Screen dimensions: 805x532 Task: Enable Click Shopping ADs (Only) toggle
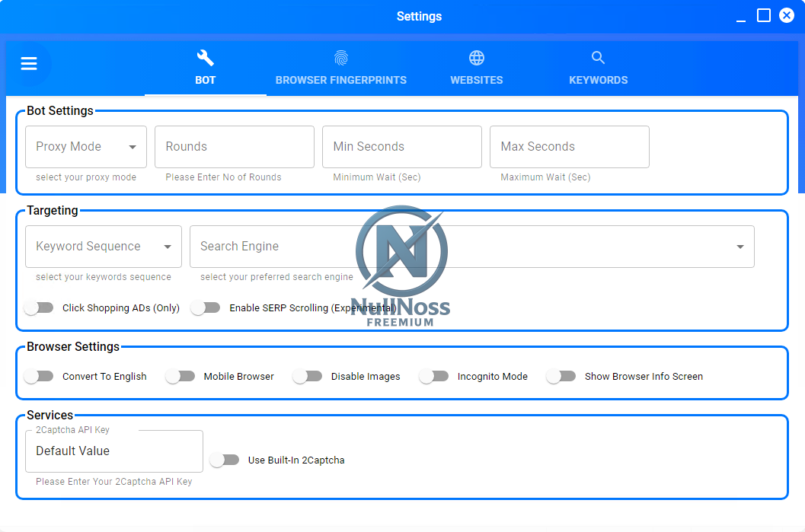point(39,308)
